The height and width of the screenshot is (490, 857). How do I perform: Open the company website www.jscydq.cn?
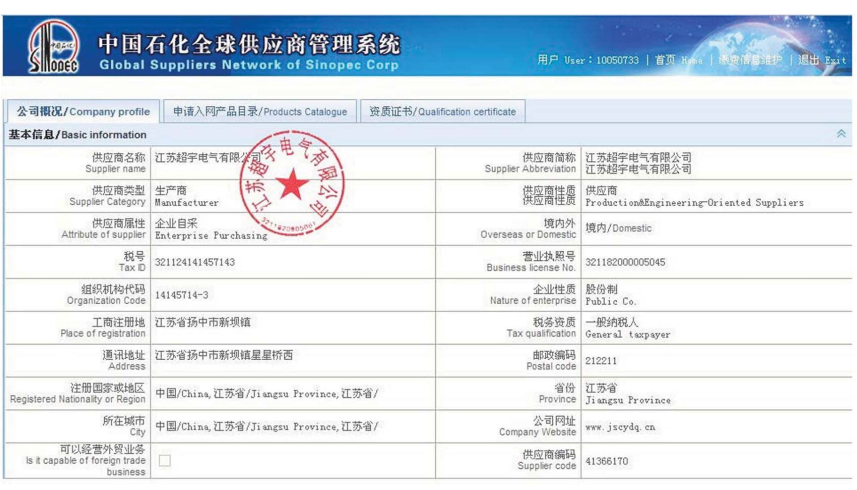tap(620, 427)
